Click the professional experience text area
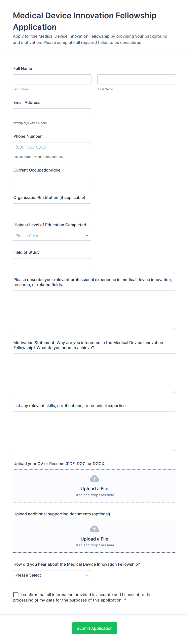187x644 pixels. (x=94, y=310)
